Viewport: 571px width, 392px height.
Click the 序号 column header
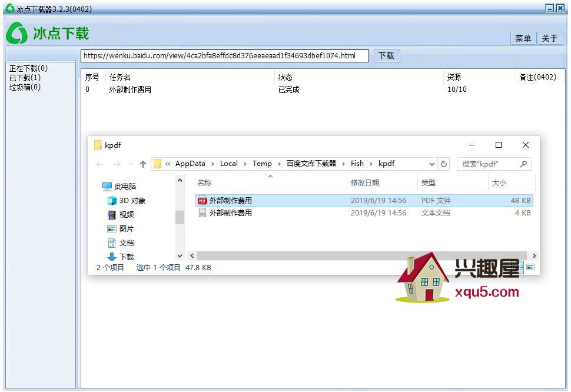click(92, 77)
